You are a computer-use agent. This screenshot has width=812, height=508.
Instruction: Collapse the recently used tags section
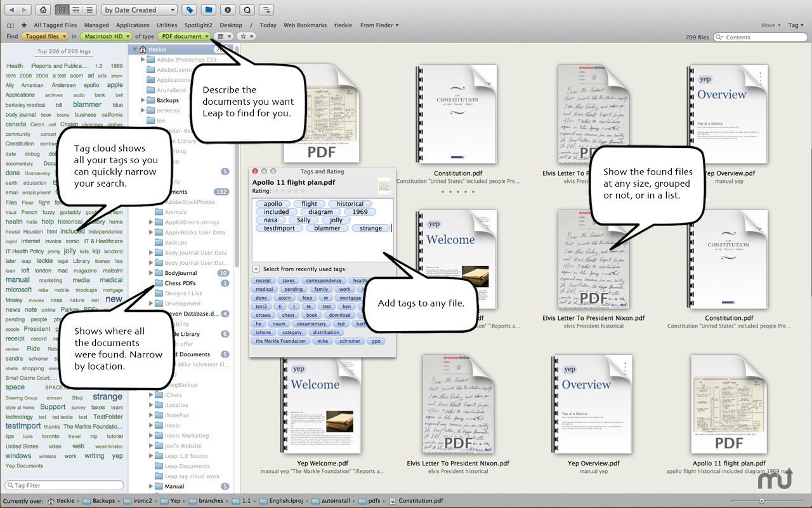pyautogui.click(x=256, y=269)
